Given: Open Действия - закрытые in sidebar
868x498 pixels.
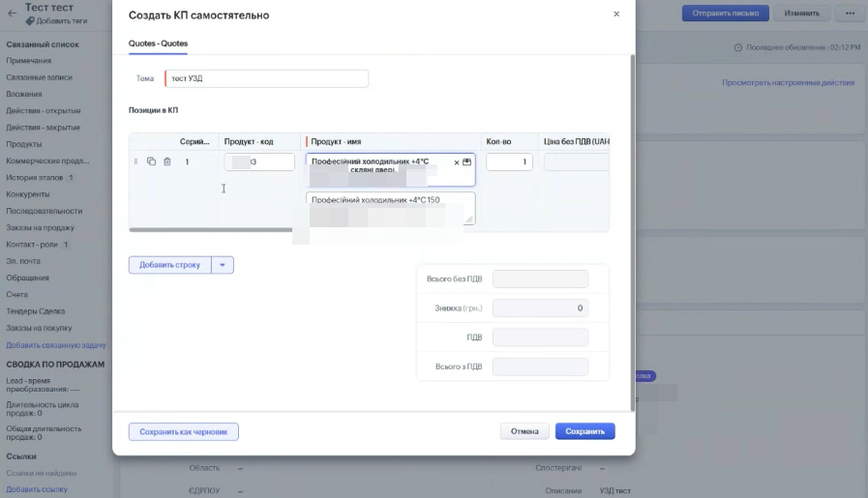Looking at the screenshot, I should coord(44,128).
